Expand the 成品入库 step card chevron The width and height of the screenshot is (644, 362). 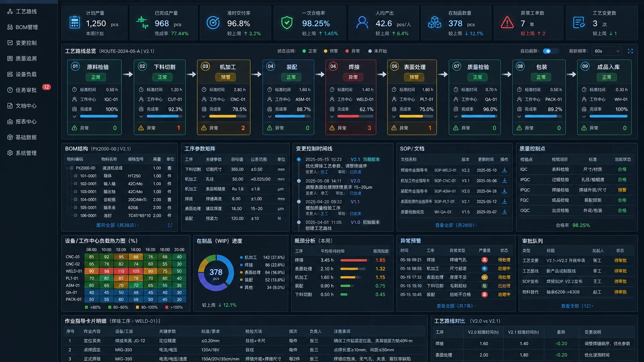[584, 117]
